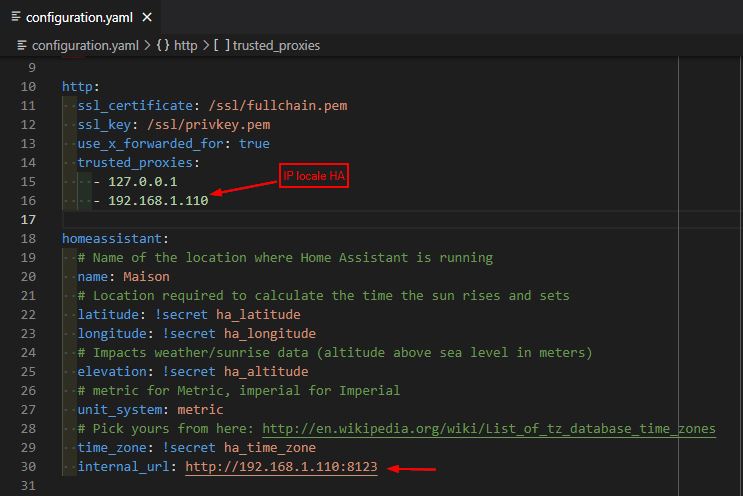Click the breadcrumb chevron after http
This screenshot has width=743, height=496.
(x=206, y=45)
